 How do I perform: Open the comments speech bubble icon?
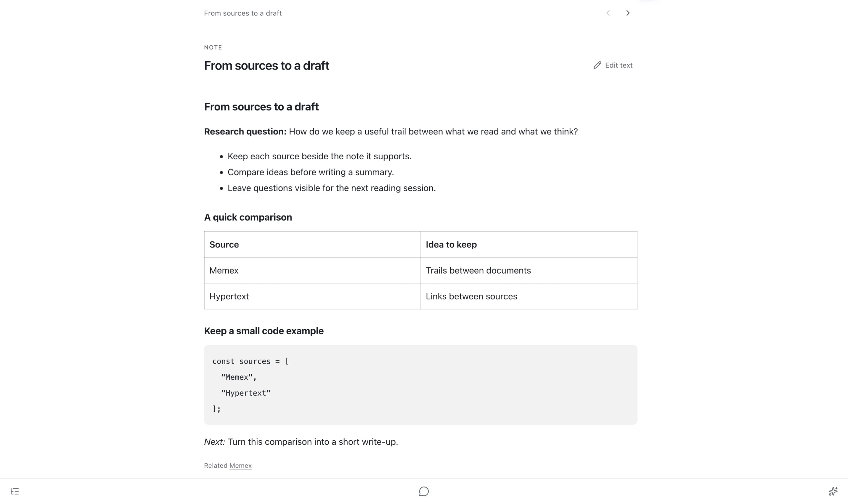[424, 491]
